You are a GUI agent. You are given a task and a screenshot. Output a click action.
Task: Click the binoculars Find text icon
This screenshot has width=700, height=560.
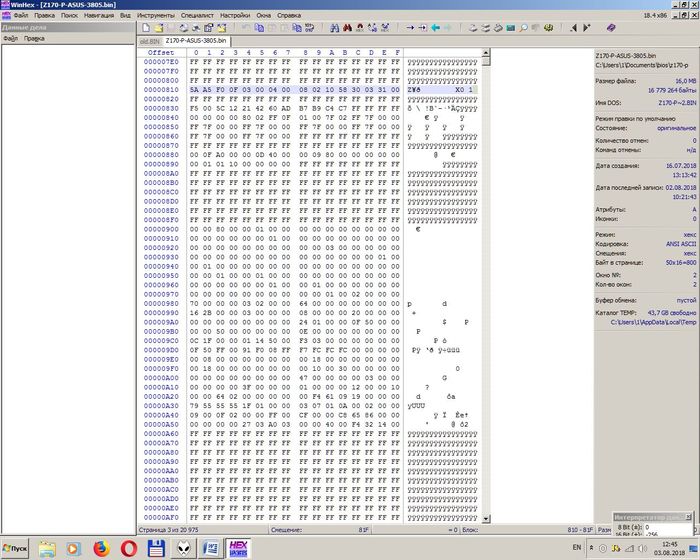tap(332, 27)
